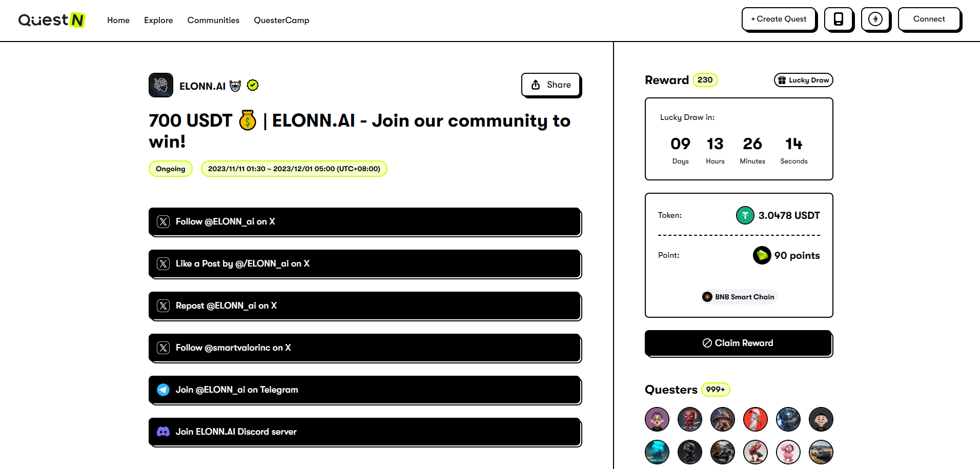Go to the Home menu item

tap(118, 20)
